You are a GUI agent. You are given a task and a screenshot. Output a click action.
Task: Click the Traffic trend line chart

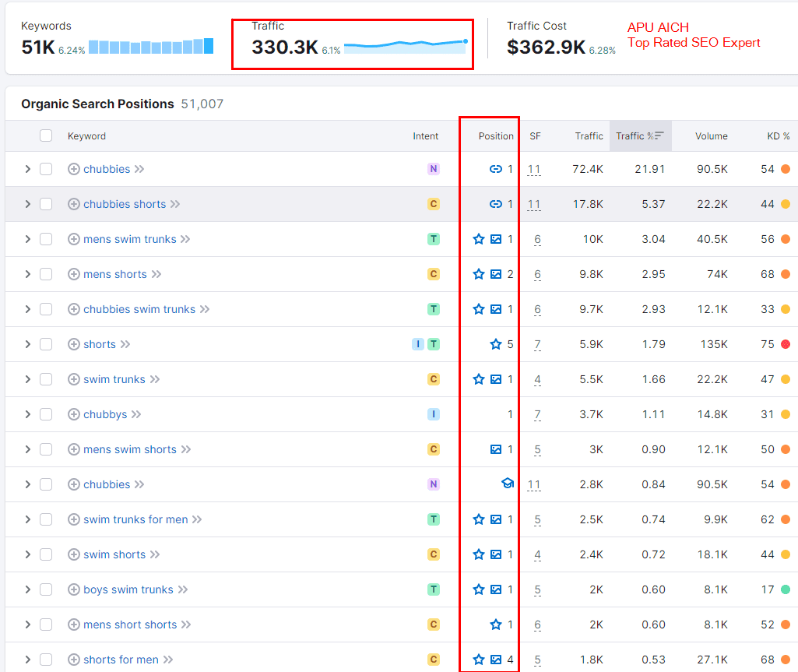[x=404, y=45]
